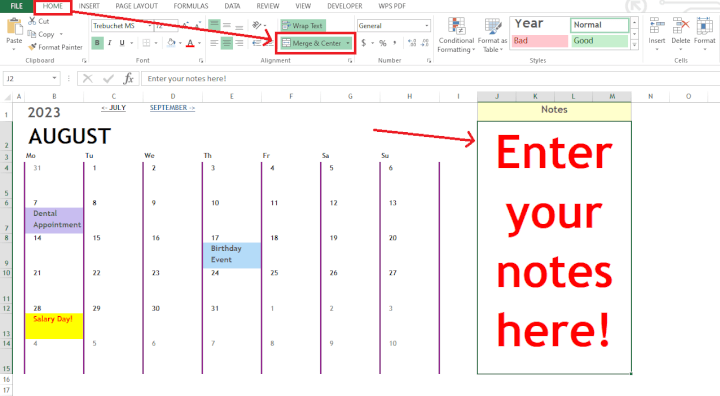The width and height of the screenshot is (720, 396).
Task: Click Insert Function fx button
Action: pyautogui.click(x=128, y=79)
